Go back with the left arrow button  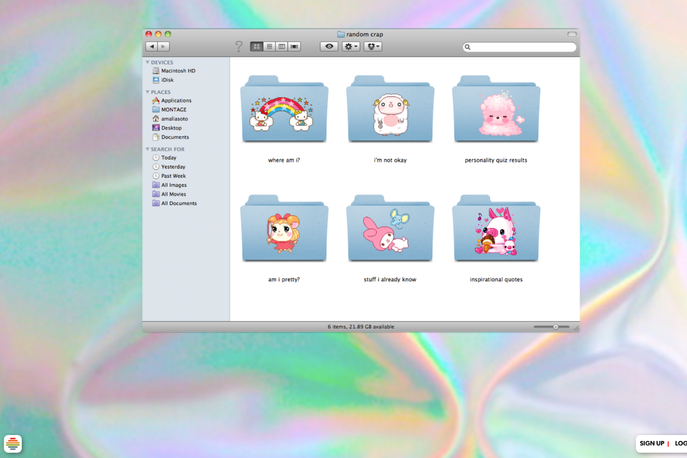[x=152, y=47]
